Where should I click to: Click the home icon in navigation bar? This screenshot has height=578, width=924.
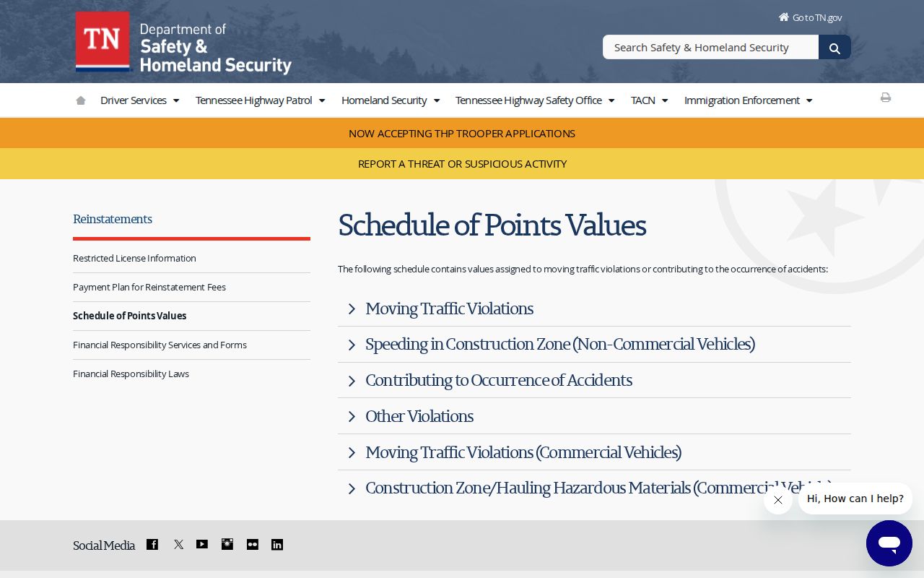pyautogui.click(x=81, y=100)
